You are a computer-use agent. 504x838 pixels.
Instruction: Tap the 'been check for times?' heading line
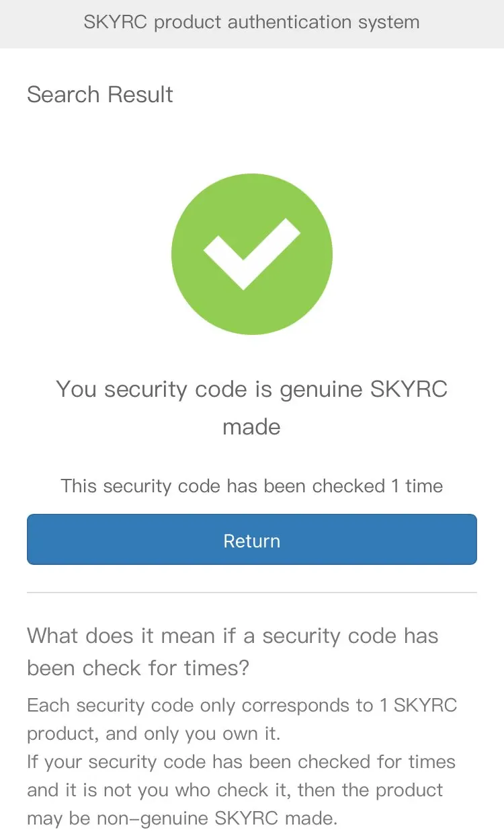[138, 668]
